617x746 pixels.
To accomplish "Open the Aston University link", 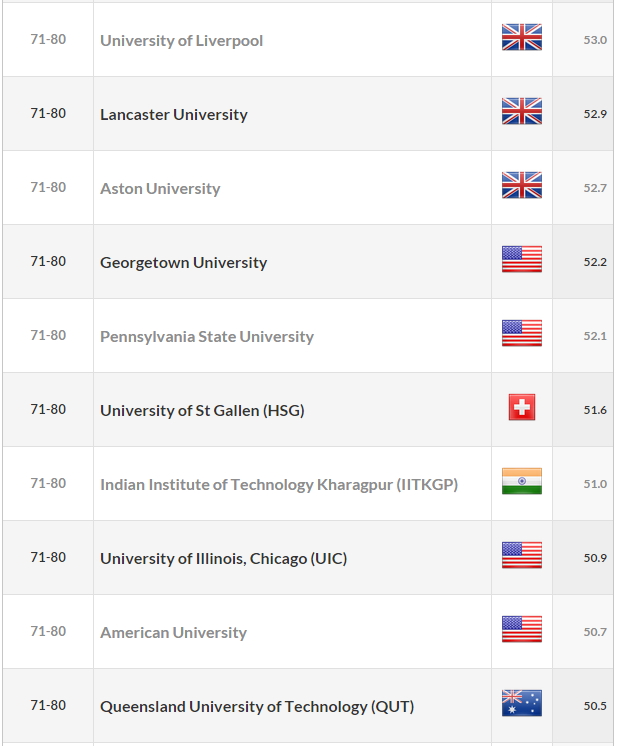I will click(160, 188).
